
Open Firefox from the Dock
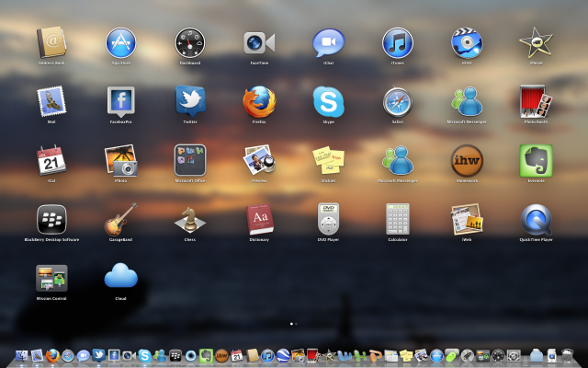tap(52, 355)
